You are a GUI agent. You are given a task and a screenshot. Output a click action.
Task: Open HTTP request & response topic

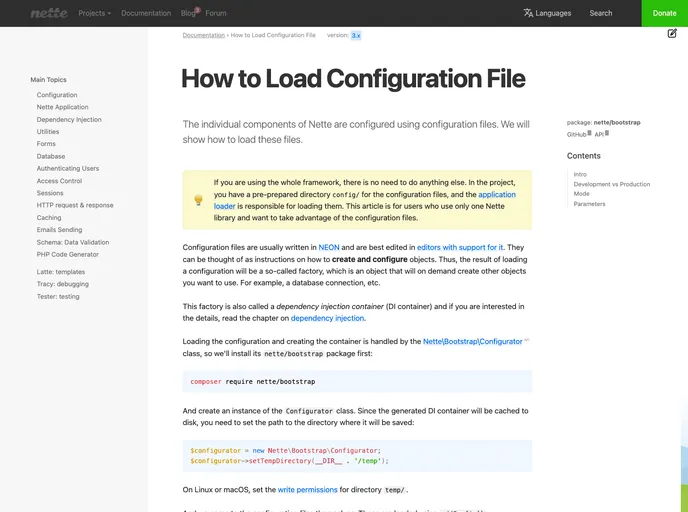[75, 205]
